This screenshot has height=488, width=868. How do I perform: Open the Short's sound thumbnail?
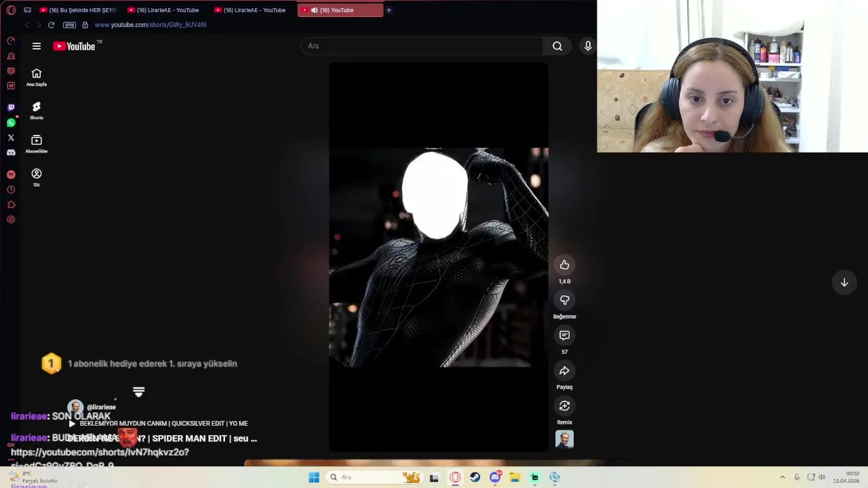564,439
